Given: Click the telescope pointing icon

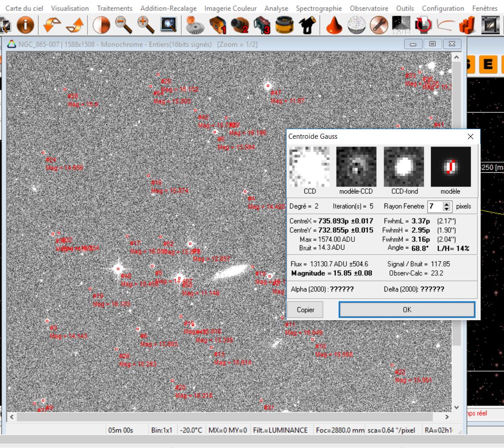Looking at the screenshot, I should coord(308,25).
